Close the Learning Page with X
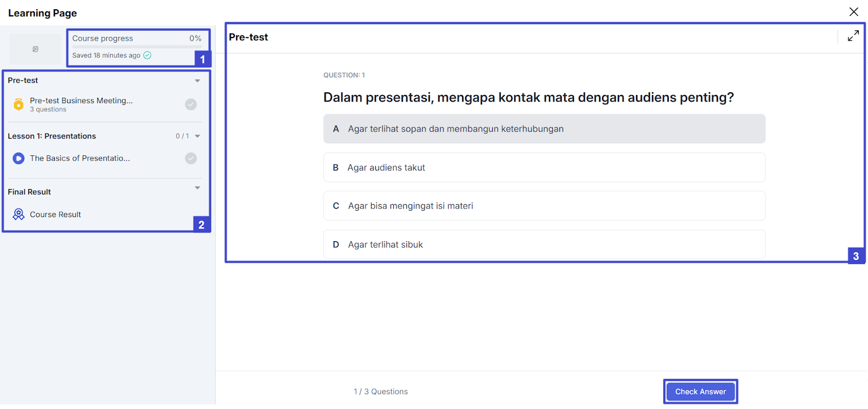The height and width of the screenshot is (409, 868). pyautogui.click(x=853, y=11)
